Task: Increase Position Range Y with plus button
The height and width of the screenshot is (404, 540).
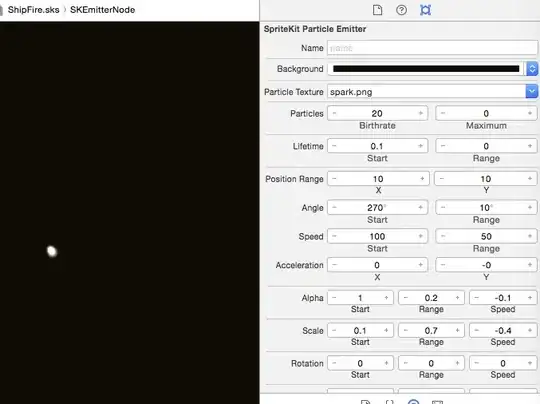Action: pos(530,178)
